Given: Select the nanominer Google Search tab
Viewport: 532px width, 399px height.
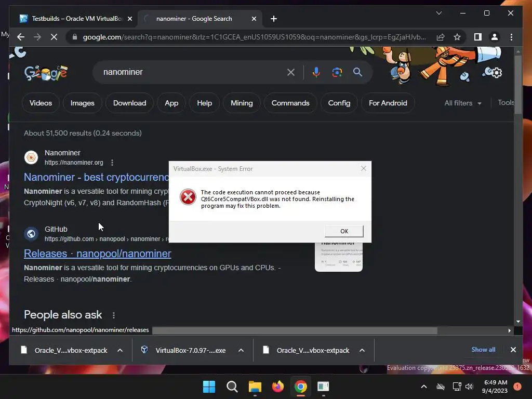Looking at the screenshot, I should pyautogui.click(x=194, y=19).
